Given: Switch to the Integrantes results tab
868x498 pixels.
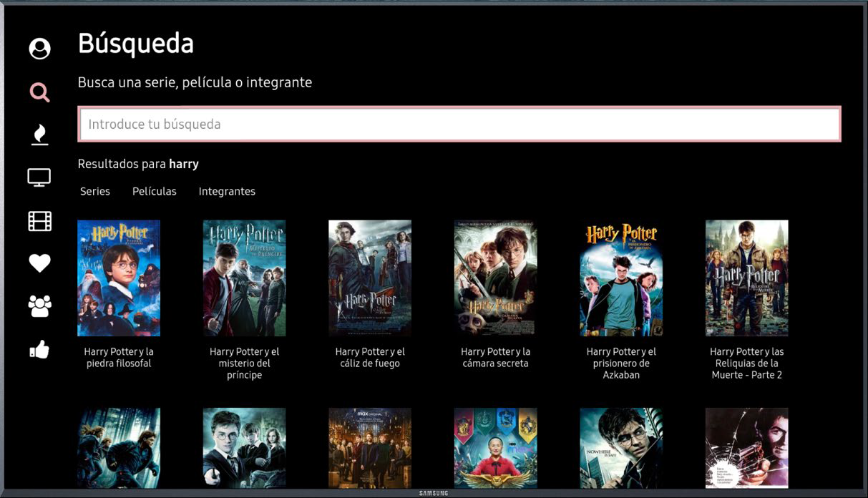Looking at the screenshot, I should (227, 191).
